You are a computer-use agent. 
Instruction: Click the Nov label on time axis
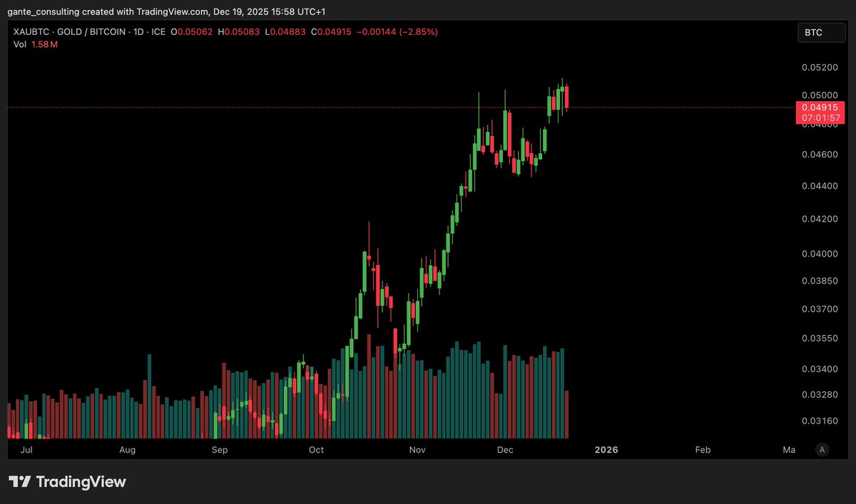tap(418, 450)
